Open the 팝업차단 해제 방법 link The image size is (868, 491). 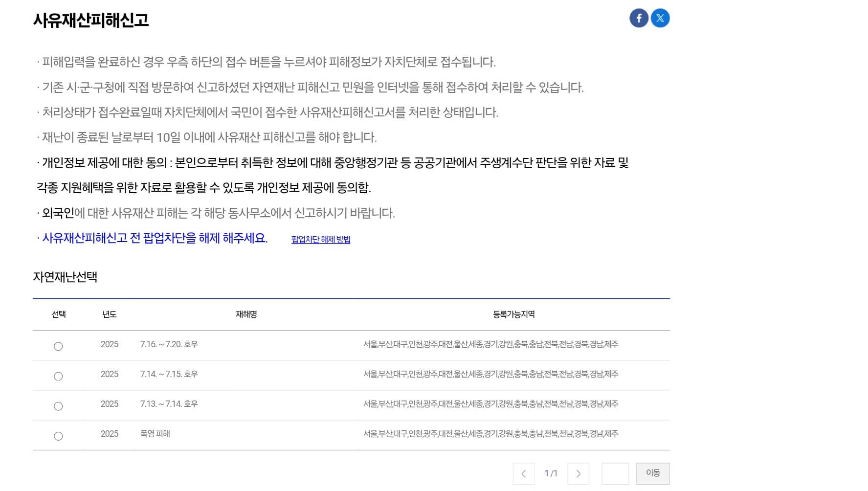point(321,240)
